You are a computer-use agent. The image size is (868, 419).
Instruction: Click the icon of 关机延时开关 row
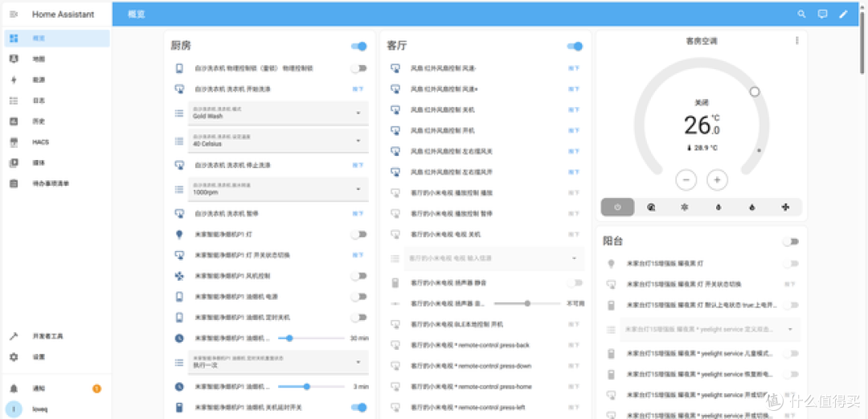[179, 408]
